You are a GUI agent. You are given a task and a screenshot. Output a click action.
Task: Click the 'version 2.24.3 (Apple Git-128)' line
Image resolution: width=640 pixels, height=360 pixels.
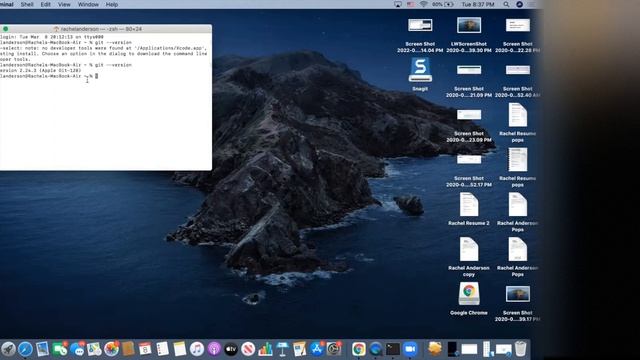41,70
